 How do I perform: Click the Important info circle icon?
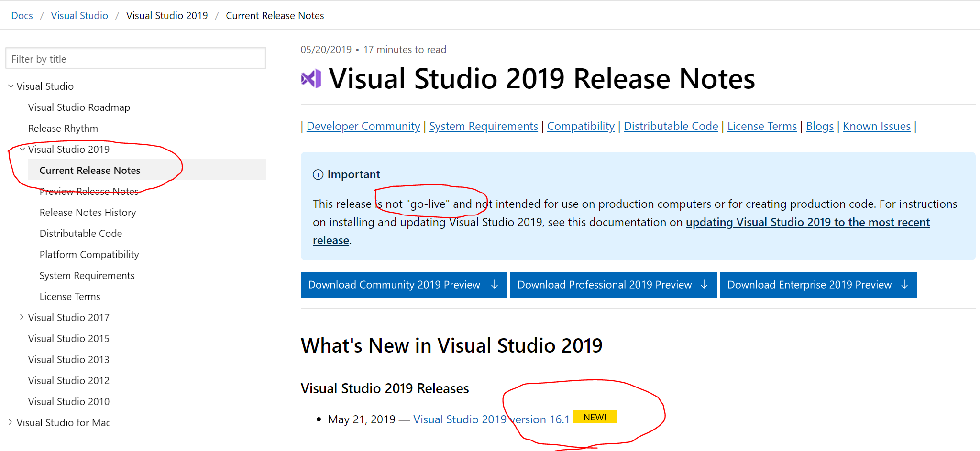tap(318, 174)
